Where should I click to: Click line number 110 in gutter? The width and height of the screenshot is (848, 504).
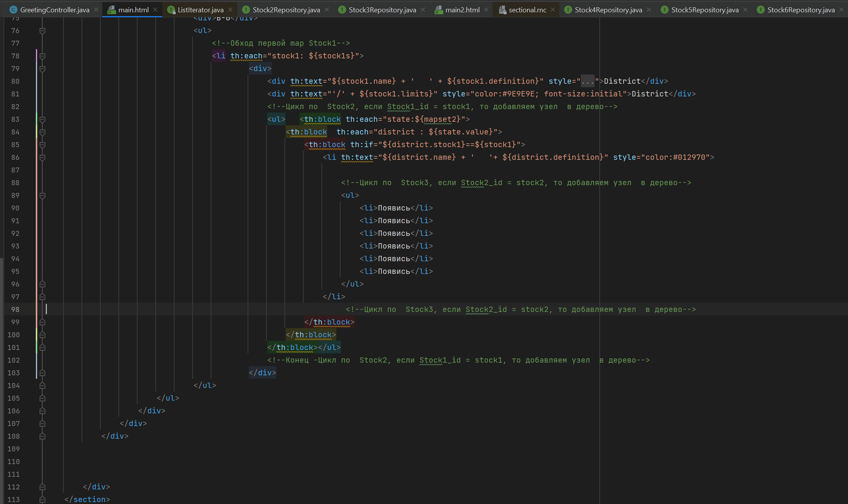[x=14, y=462]
